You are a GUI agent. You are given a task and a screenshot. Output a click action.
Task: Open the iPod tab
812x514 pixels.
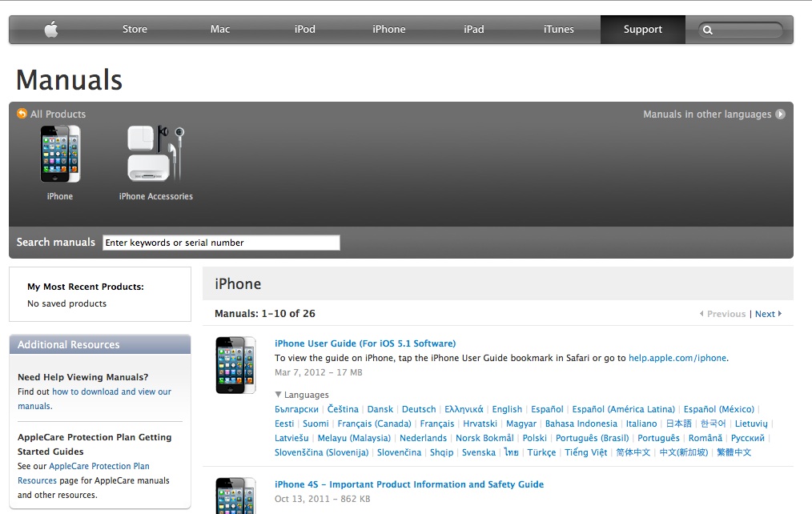coord(305,30)
